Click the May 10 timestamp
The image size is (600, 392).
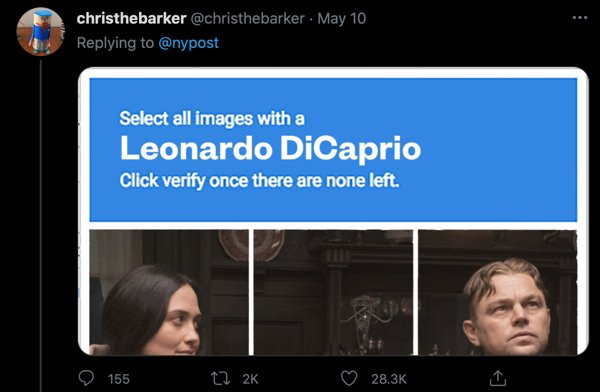341,18
